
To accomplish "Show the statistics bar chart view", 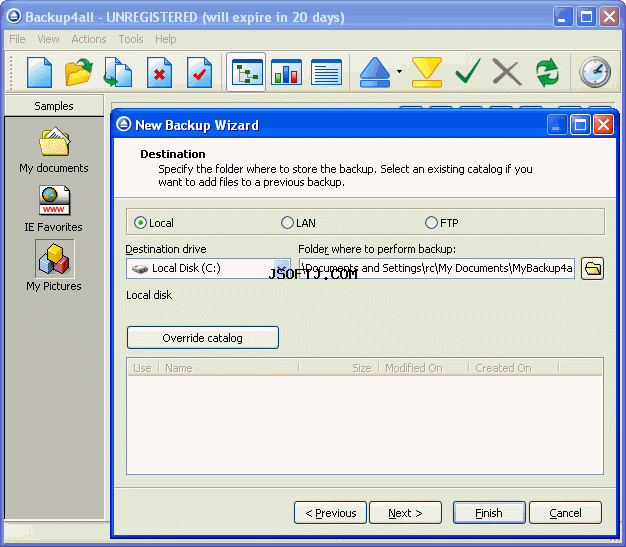I will (286, 72).
